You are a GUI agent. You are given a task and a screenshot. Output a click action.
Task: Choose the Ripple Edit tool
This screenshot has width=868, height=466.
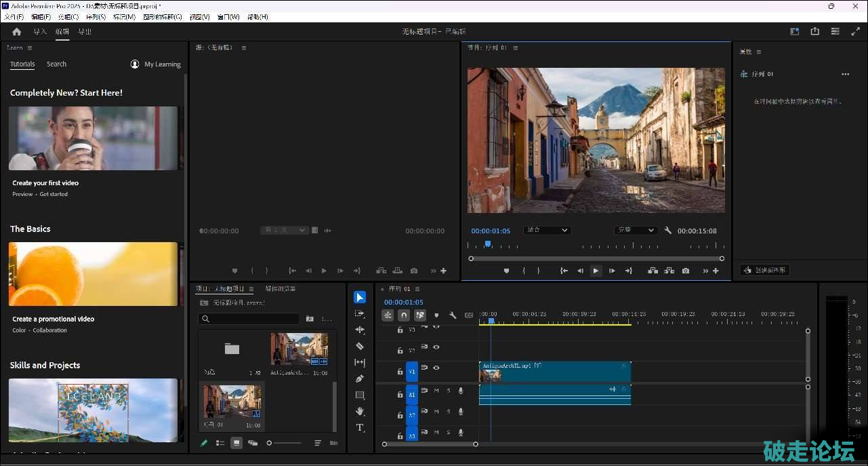coord(360,330)
